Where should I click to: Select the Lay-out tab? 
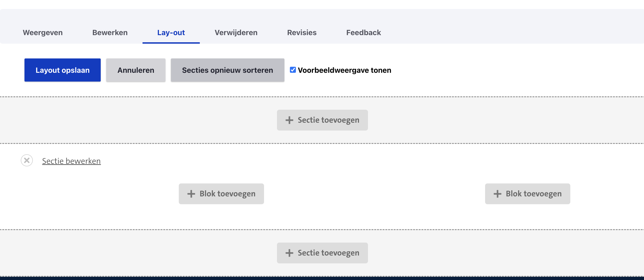(171, 33)
